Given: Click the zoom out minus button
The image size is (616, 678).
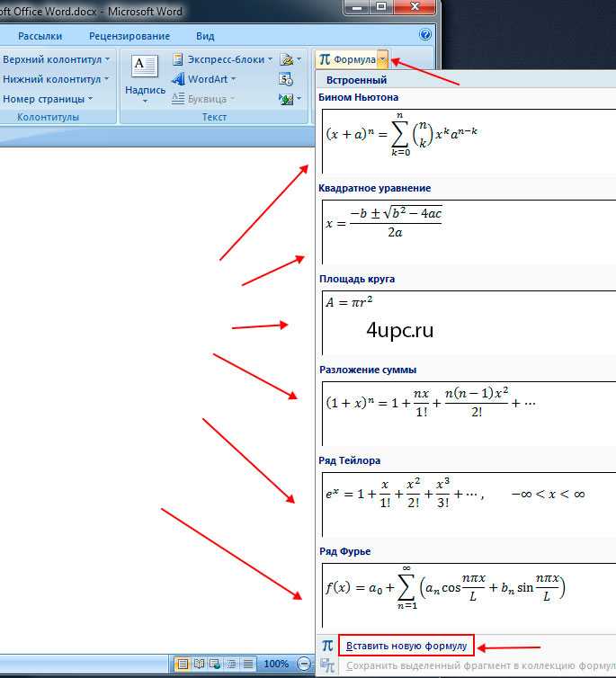Looking at the screenshot, I should pyautogui.click(x=304, y=664).
